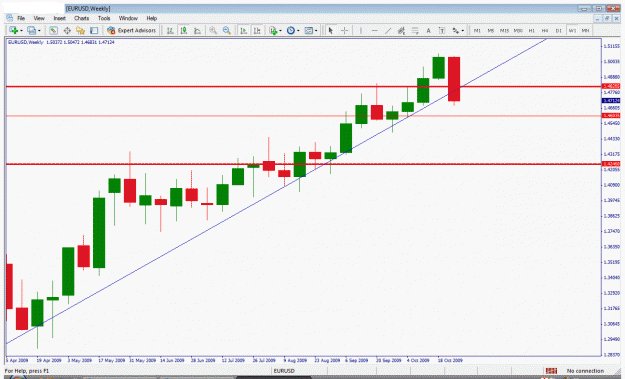Expand the New Chart dropdown arrow

[21, 31]
